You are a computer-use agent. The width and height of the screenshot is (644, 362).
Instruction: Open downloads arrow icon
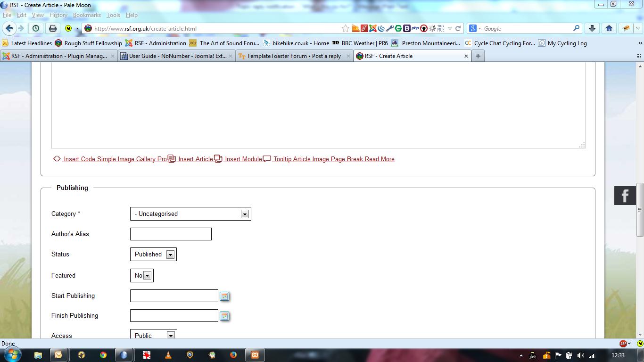click(x=592, y=28)
